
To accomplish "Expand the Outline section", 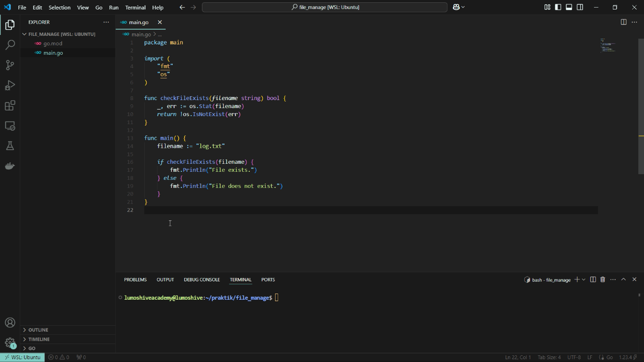I will tap(38, 330).
